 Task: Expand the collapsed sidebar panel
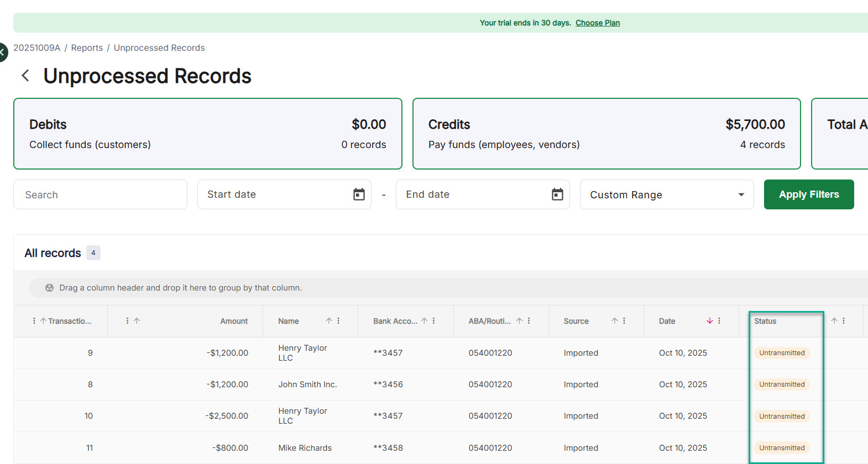tap(2, 52)
